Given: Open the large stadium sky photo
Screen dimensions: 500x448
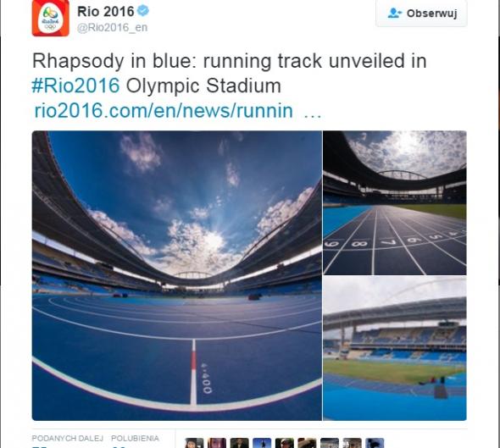Looking at the screenshot, I should (177, 275).
